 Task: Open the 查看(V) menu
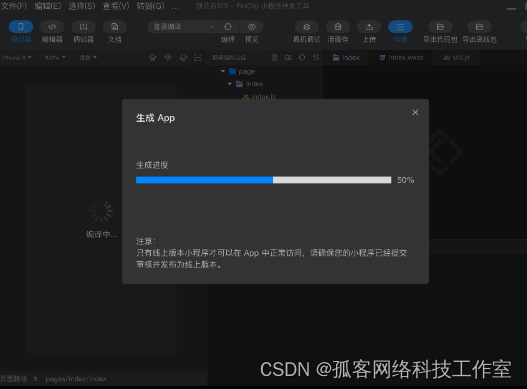116,6
